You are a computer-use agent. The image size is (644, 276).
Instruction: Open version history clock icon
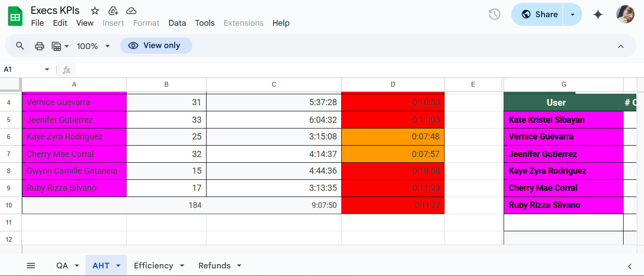point(495,14)
